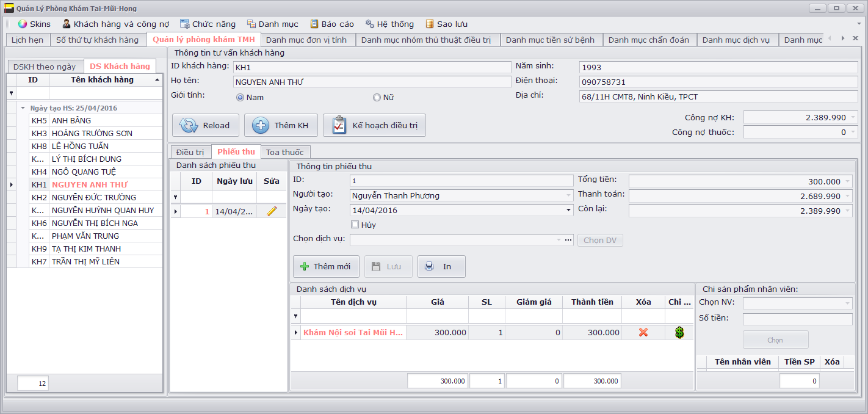Viewport: 868px width, 414px height.
Task: Switch to DSKH theo ngày tab
Action: pos(45,67)
